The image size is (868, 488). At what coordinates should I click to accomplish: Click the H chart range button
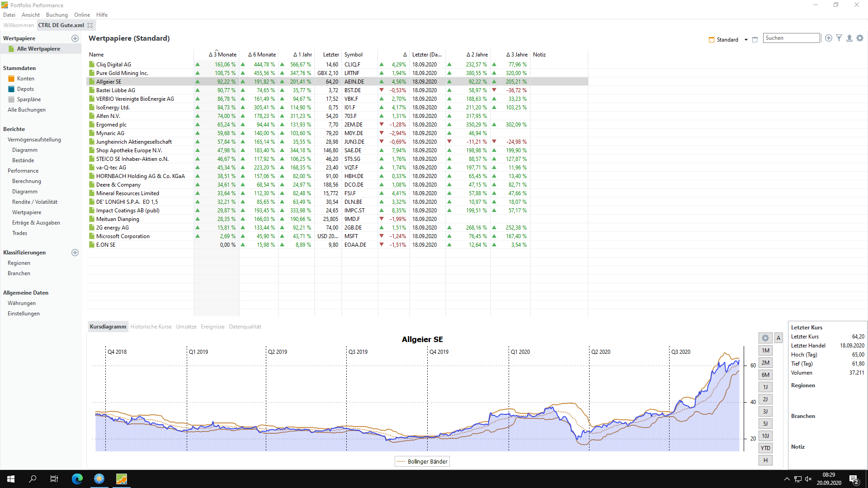coord(765,460)
